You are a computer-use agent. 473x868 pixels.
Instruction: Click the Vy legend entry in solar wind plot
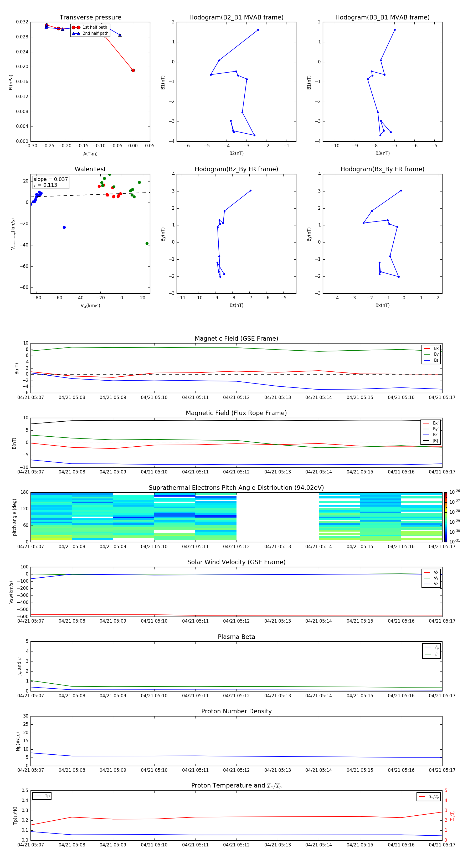pyautogui.click(x=431, y=578)
